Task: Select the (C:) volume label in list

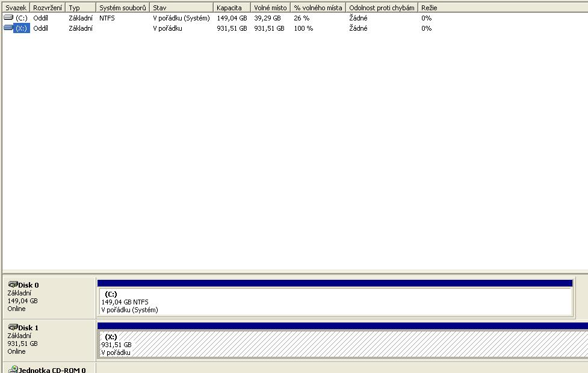Action: 22,18
